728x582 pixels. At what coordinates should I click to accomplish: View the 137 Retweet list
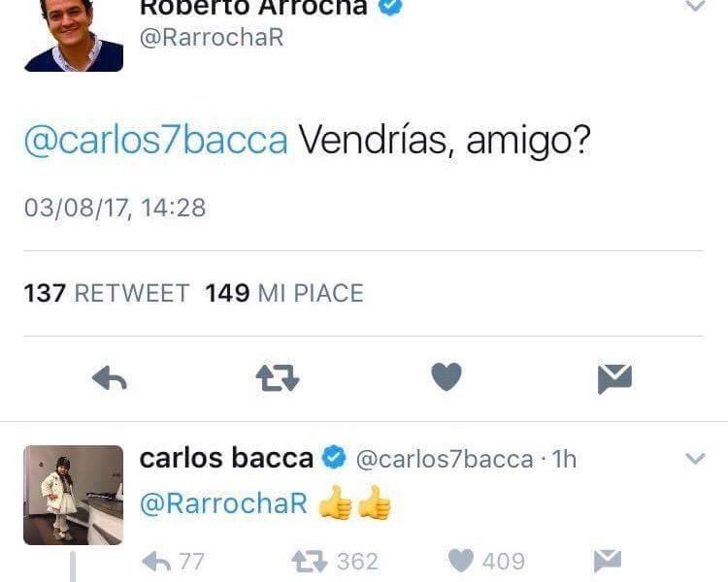(x=107, y=293)
